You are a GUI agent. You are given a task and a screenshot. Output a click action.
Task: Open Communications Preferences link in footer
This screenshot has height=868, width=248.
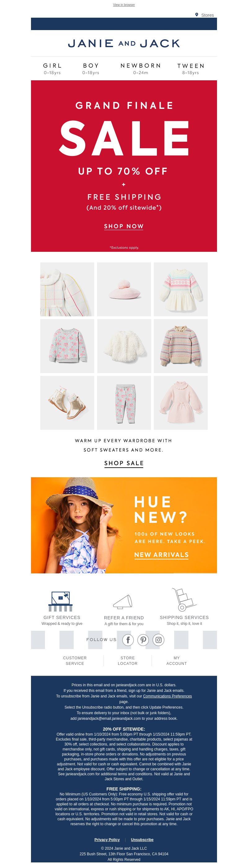click(167, 696)
